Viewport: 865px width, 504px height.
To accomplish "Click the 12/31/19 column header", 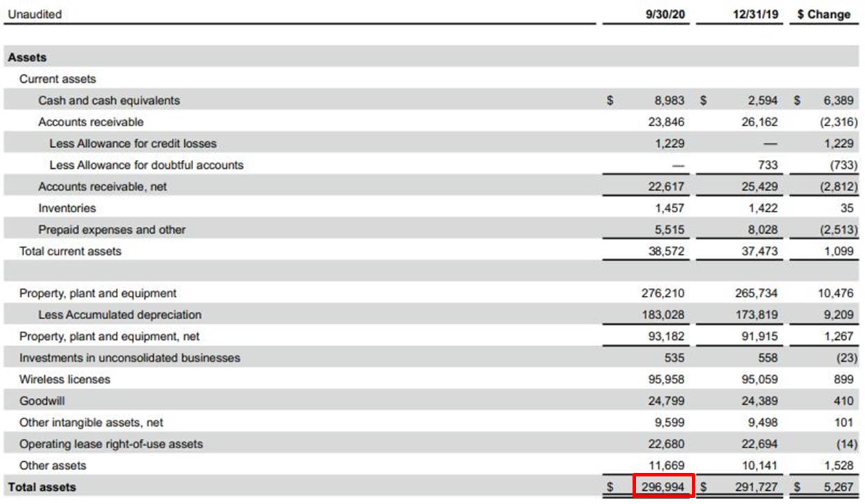I will [755, 14].
